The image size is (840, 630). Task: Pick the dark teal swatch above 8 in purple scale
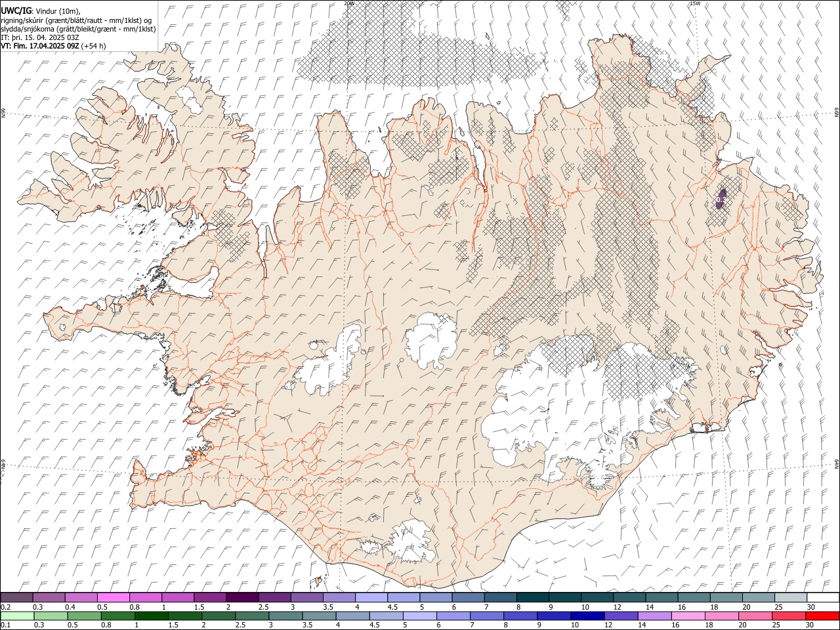click(532, 598)
